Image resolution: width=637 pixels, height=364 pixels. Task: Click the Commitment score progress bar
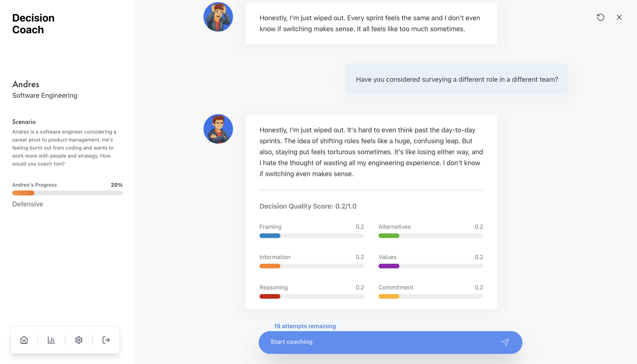coord(431,296)
